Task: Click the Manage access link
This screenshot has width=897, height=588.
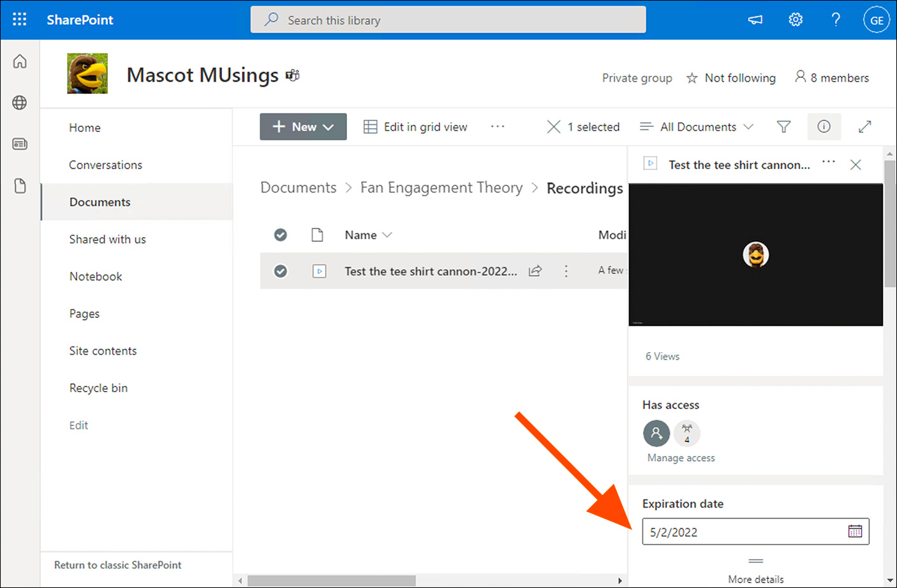Action: pyautogui.click(x=681, y=458)
